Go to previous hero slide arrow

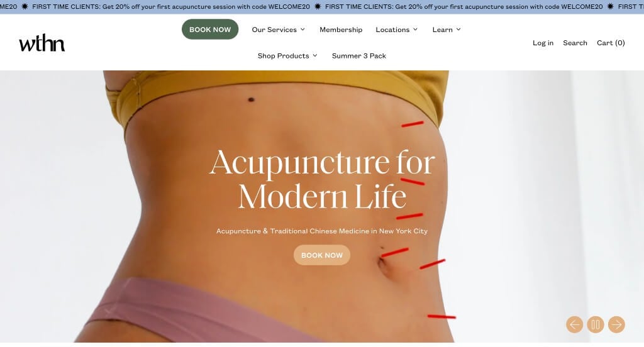tap(574, 324)
